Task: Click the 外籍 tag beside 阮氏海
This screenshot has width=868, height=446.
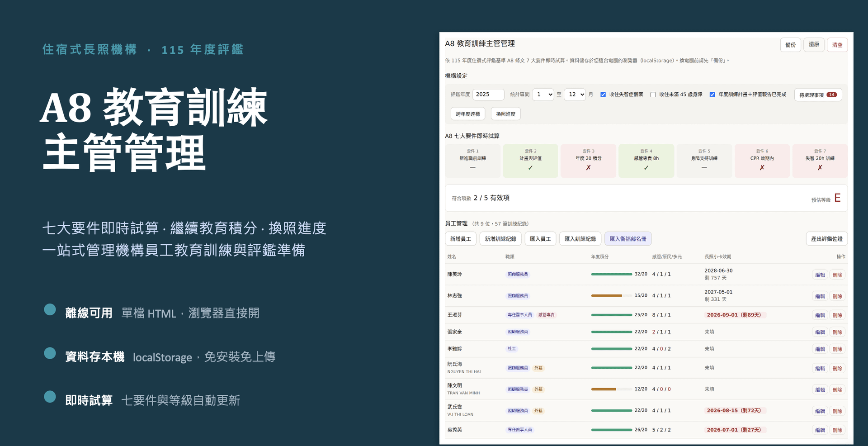Action: pos(538,368)
